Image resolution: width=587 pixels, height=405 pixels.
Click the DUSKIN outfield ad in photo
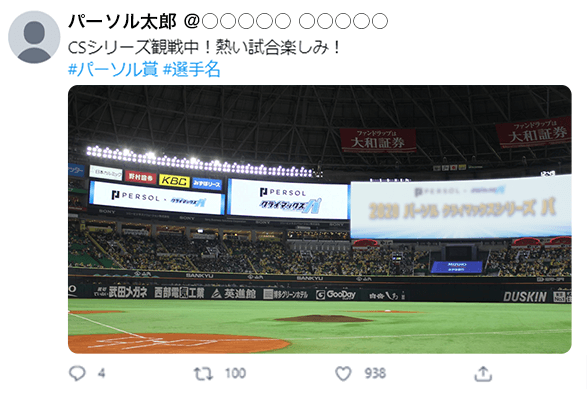tap(524, 297)
